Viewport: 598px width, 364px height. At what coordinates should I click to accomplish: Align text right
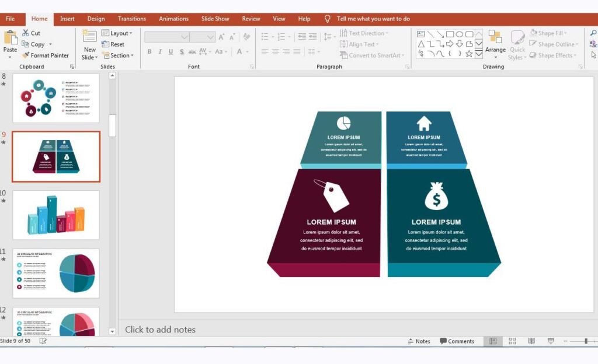[x=286, y=51]
